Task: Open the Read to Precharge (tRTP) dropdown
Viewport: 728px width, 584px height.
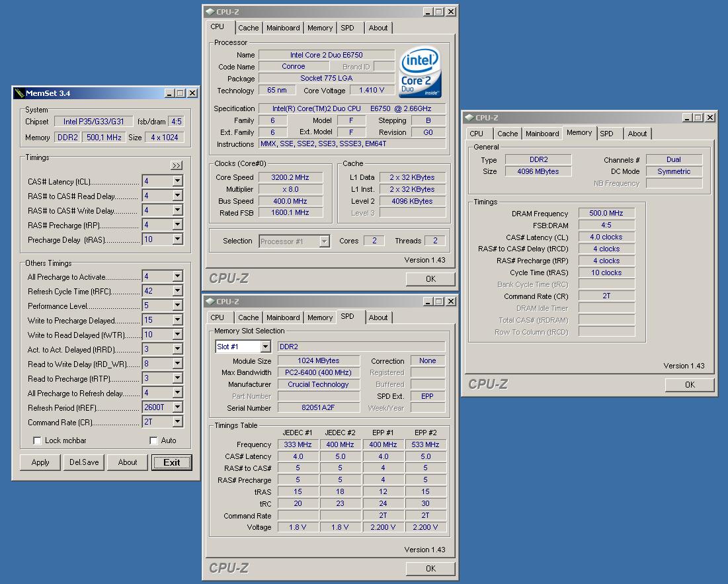Action: point(177,378)
